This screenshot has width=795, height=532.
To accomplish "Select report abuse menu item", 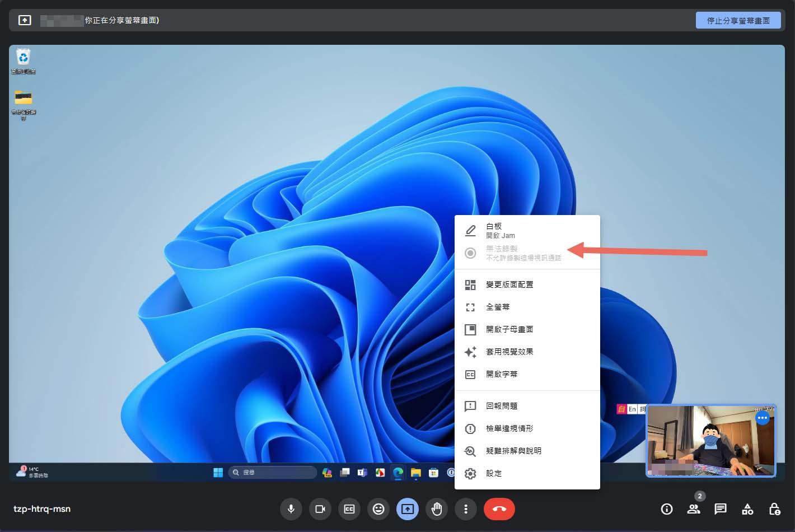I will pyautogui.click(x=527, y=428).
